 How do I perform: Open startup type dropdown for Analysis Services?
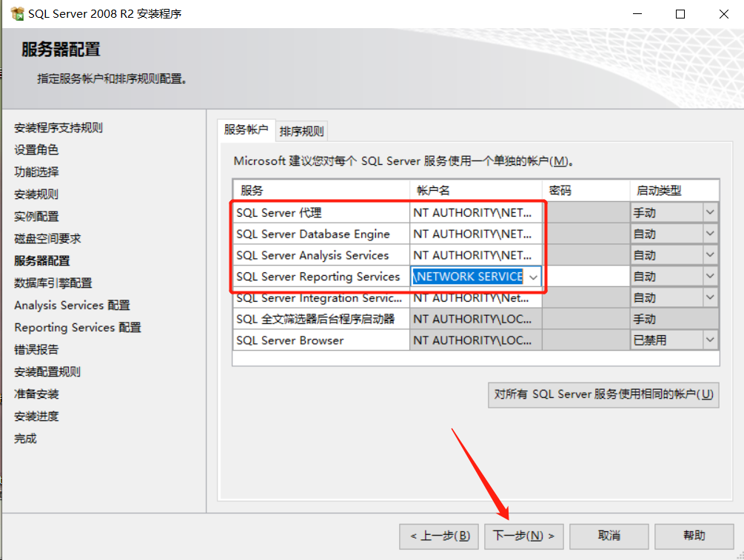pyautogui.click(x=710, y=255)
